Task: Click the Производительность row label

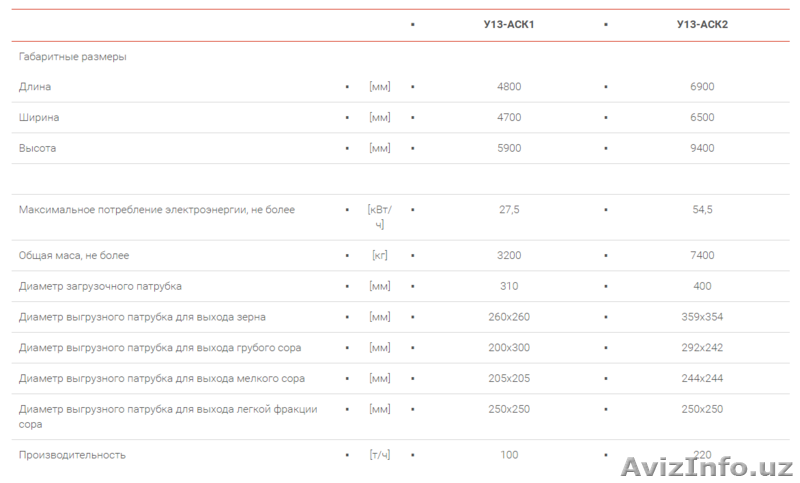Action: 72,455
